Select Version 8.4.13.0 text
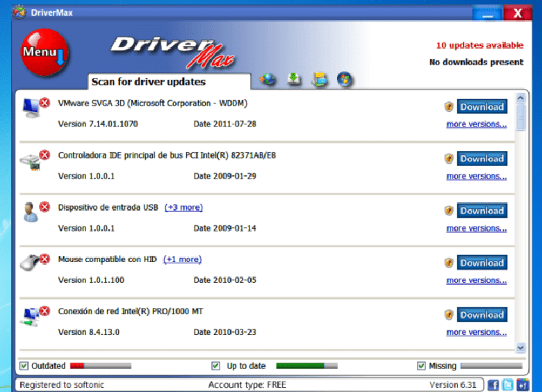Screen dimensions: 542x392 [88, 332]
